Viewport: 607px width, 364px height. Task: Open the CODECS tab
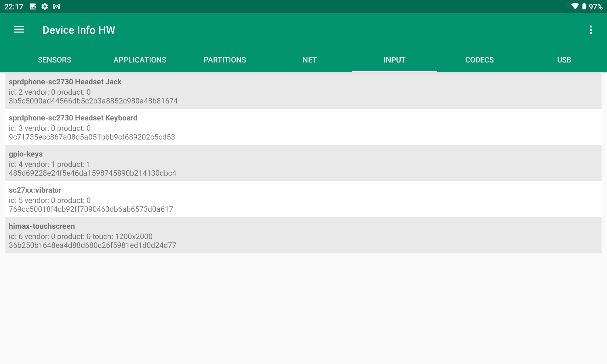(x=479, y=60)
